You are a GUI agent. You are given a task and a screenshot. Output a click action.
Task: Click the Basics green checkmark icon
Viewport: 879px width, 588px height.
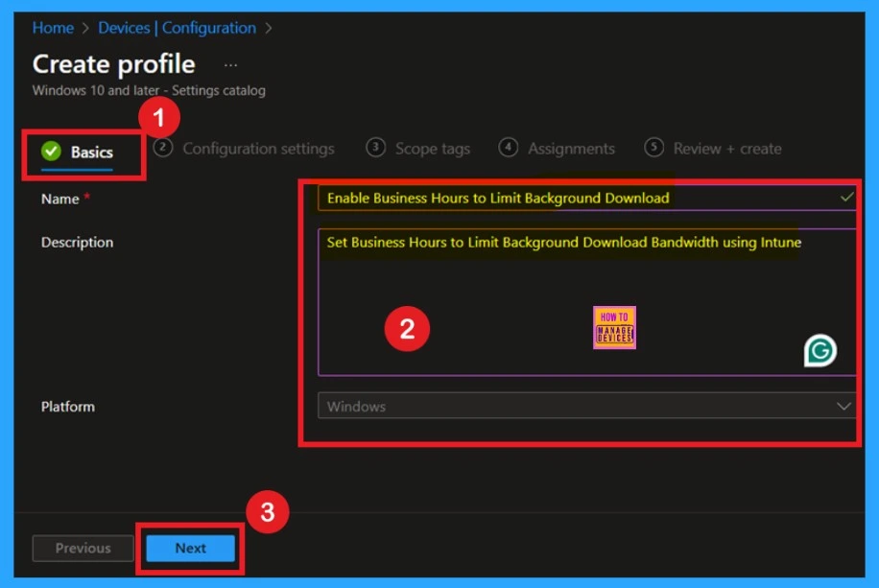(x=51, y=151)
